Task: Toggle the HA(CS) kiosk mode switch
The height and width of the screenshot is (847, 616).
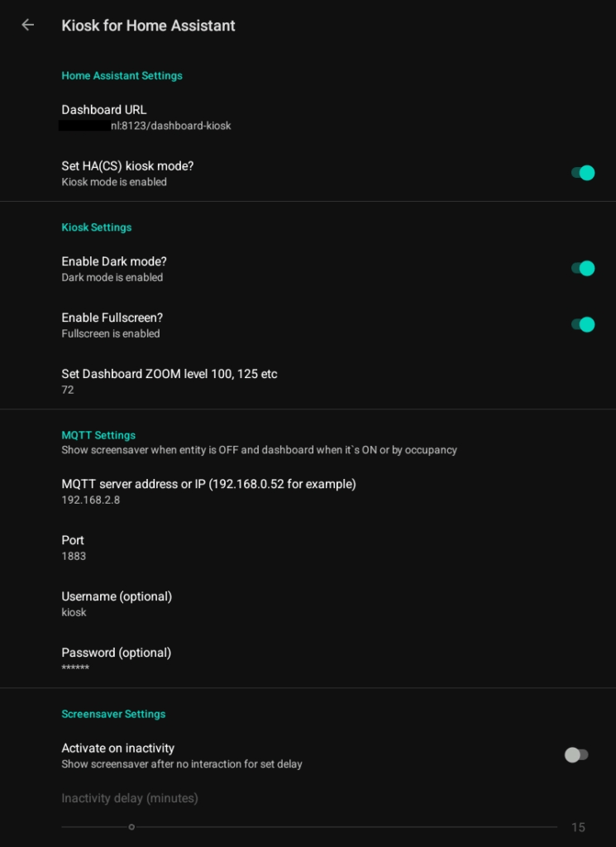Action: click(582, 173)
